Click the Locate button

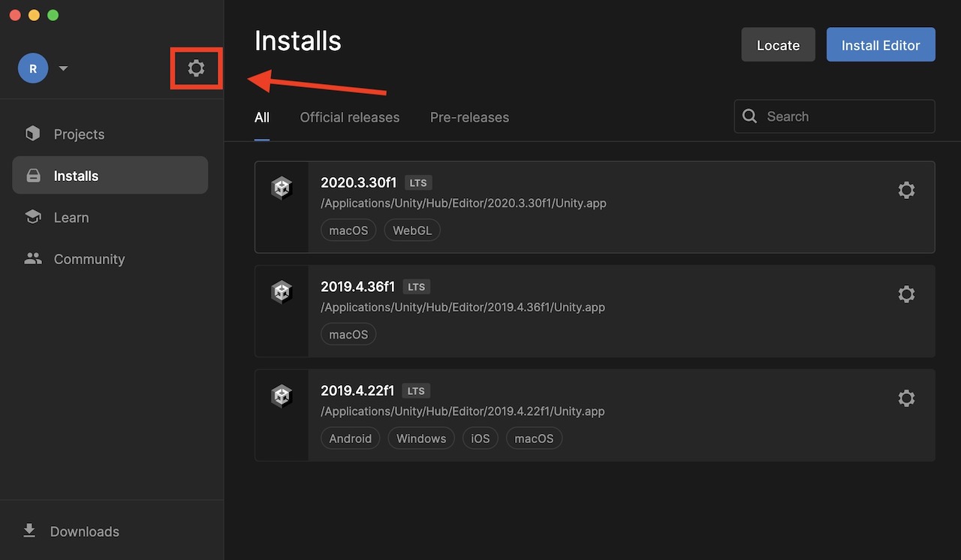click(x=778, y=44)
